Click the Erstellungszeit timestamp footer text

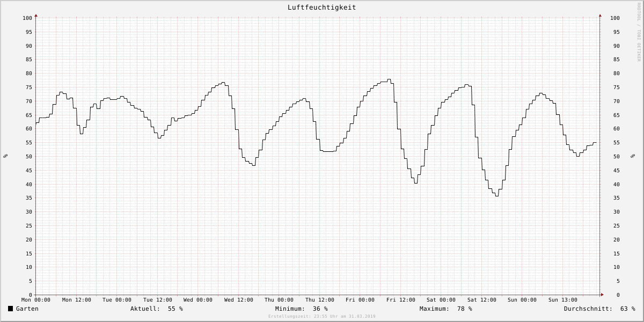tap(322, 317)
